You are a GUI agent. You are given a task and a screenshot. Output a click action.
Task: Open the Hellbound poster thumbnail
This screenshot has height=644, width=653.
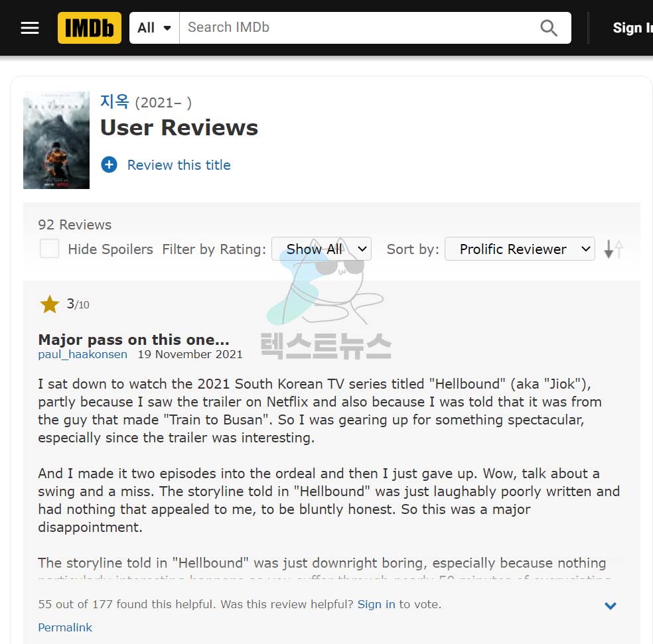tap(56, 141)
